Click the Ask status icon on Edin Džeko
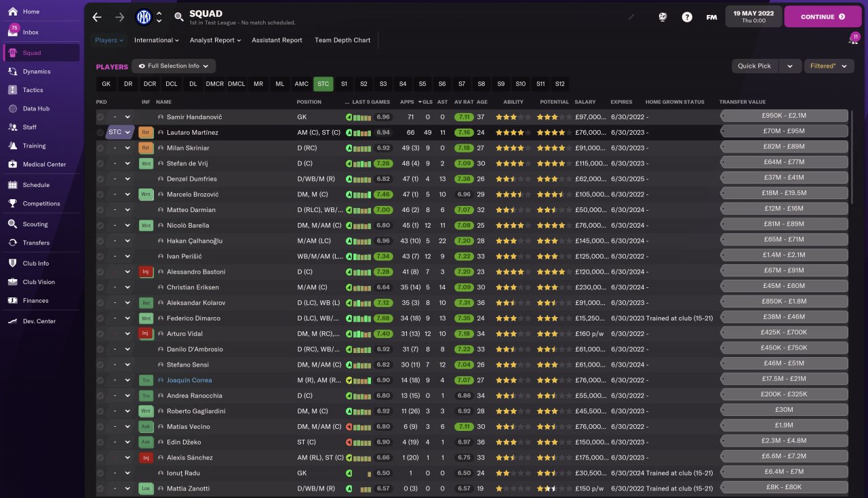The image size is (868, 498). 145,442
